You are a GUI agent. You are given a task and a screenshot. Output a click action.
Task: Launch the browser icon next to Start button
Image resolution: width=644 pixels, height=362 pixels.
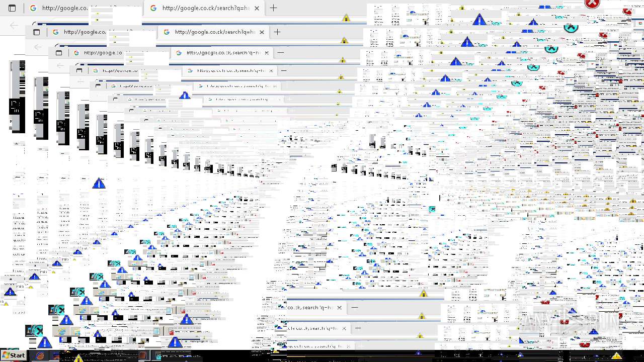[40, 355]
